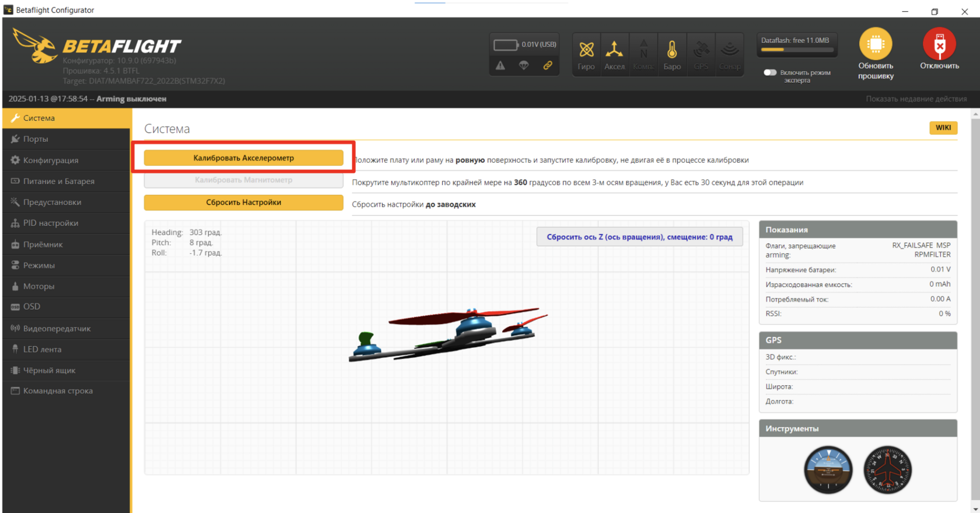The image size is (980, 513).
Task: Click the artificial horizon instrument
Action: pos(828,470)
